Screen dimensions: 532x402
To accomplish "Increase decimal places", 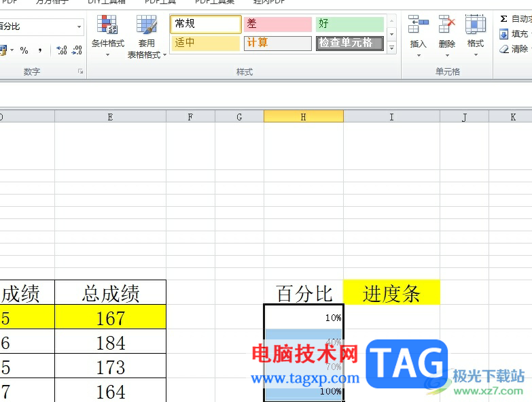I will click(x=62, y=50).
